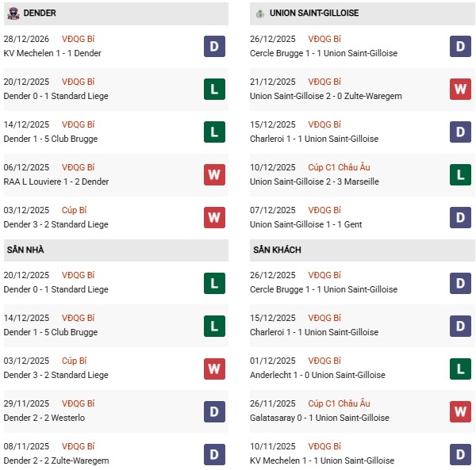The width and height of the screenshot is (476, 470).
Task: Click the Union Saint-Gilloise team crest
Action: pos(259,13)
